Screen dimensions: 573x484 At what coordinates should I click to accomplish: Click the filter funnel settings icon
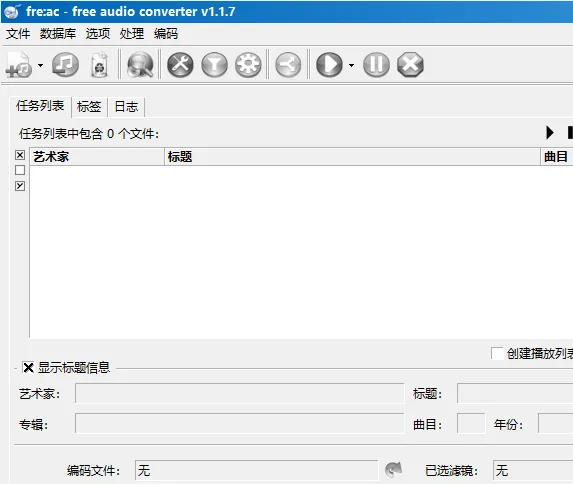215,65
